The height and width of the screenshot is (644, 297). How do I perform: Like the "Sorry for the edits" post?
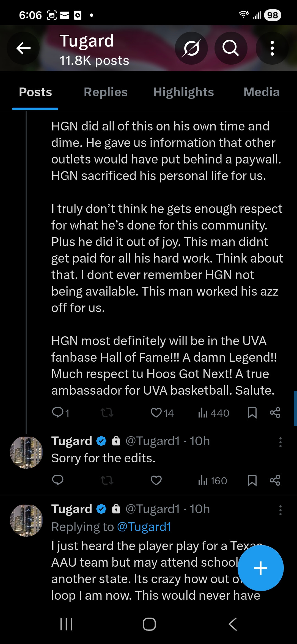(x=156, y=481)
